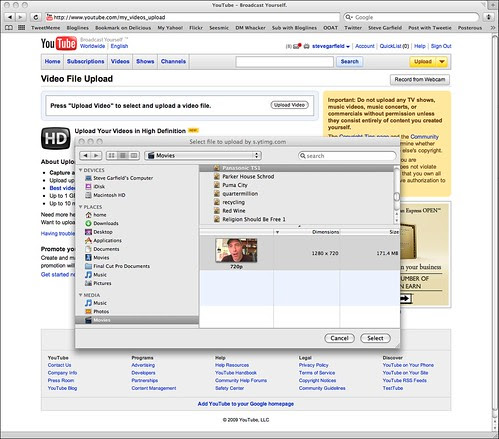Open the Desktop folder in Places
Viewport: 499px width, 439px height.
coord(99,232)
